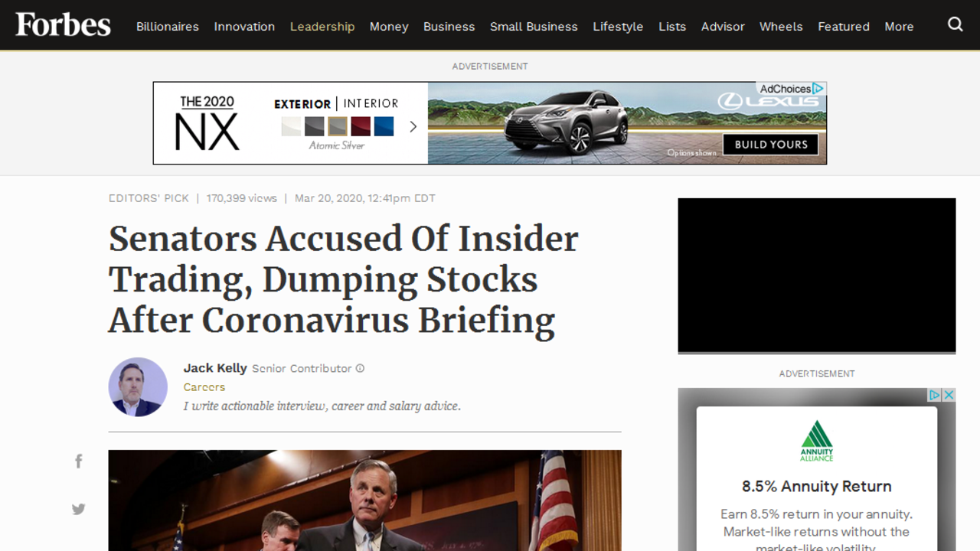Pick the red color swatch

coord(361,126)
